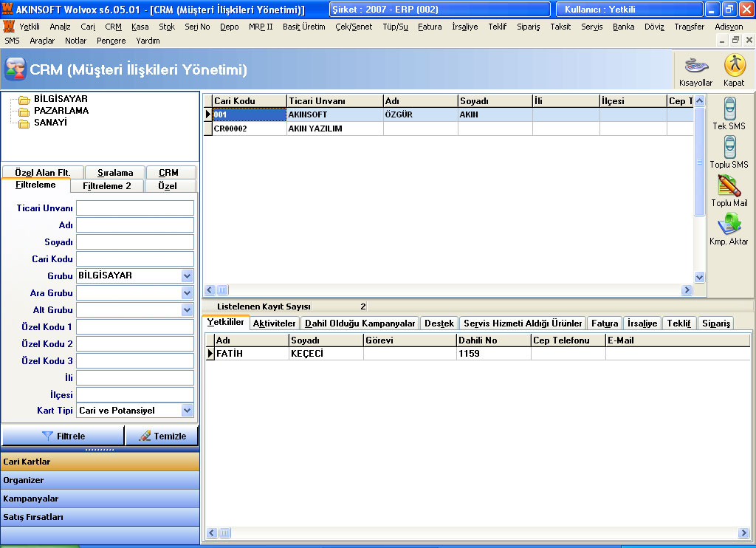Open the Araçlar menu
Screen dimensions: 756x548
pos(42,41)
